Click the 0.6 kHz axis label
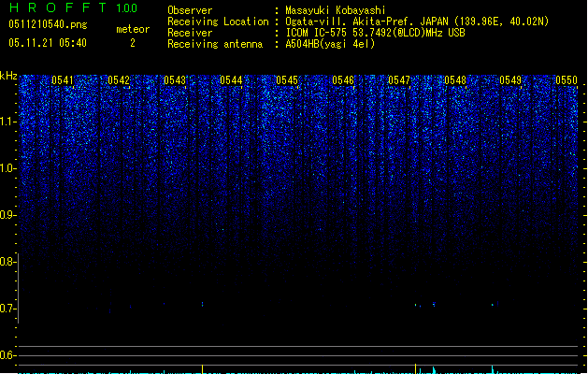The width and height of the screenshot is (588, 374). pyautogui.click(x=8, y=355)
